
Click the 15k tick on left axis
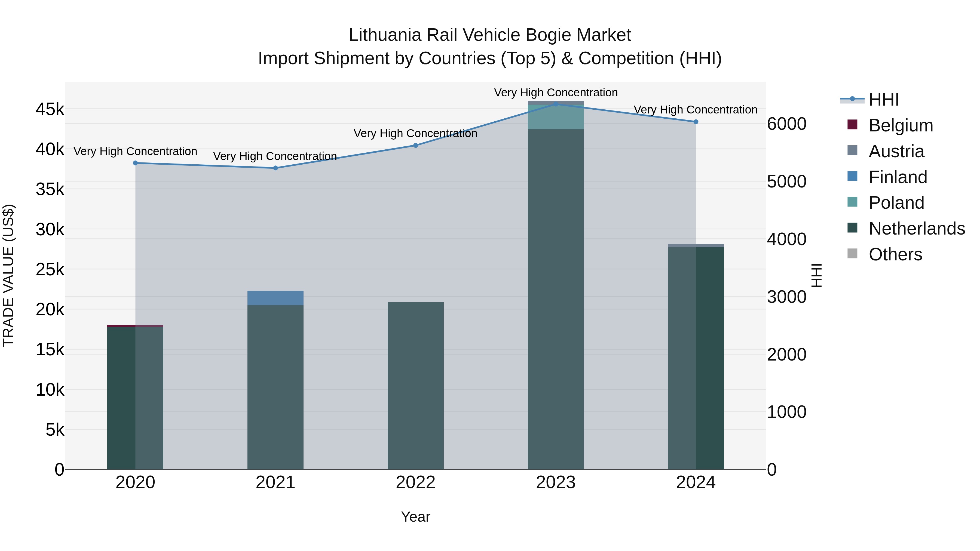tap(50, 349)
